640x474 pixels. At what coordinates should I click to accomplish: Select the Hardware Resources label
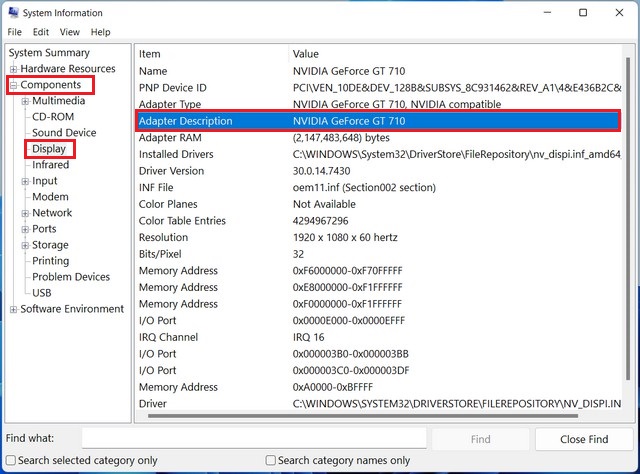[68, 69]
